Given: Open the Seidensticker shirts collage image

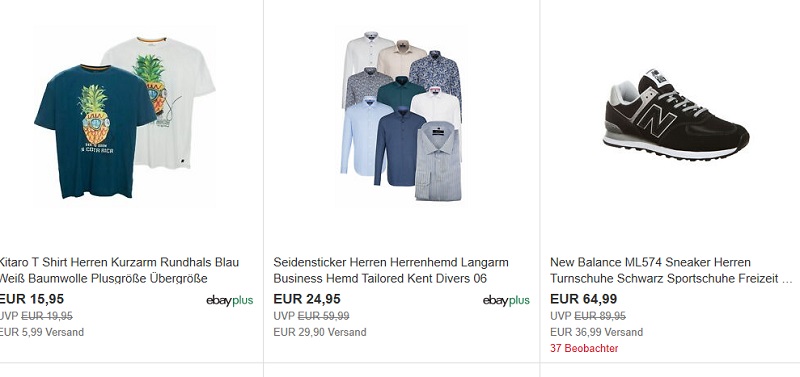Looking at the screenshot, I should click(402, 117).
